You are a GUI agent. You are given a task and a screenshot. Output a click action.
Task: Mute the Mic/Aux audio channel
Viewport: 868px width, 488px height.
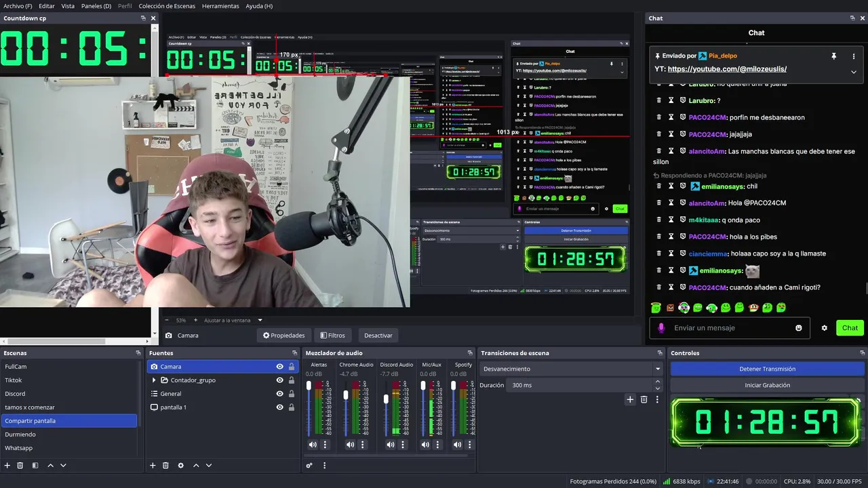425,445
